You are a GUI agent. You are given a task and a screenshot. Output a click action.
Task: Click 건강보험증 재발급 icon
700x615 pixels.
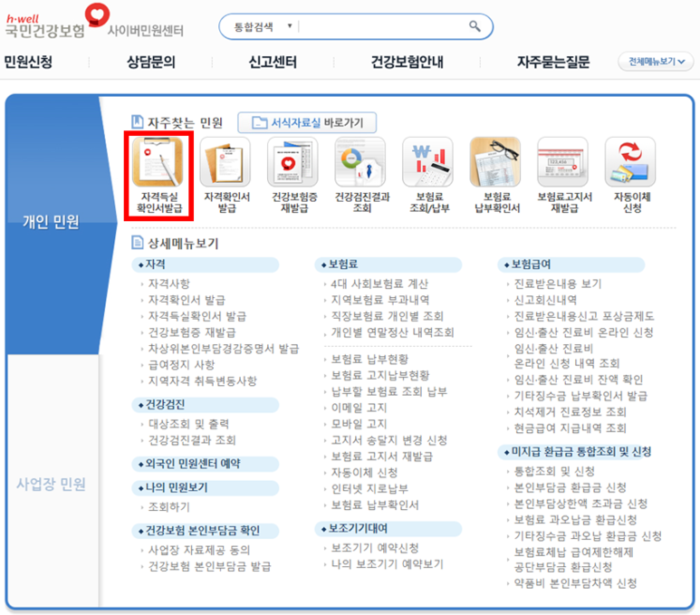coord(292,162)
